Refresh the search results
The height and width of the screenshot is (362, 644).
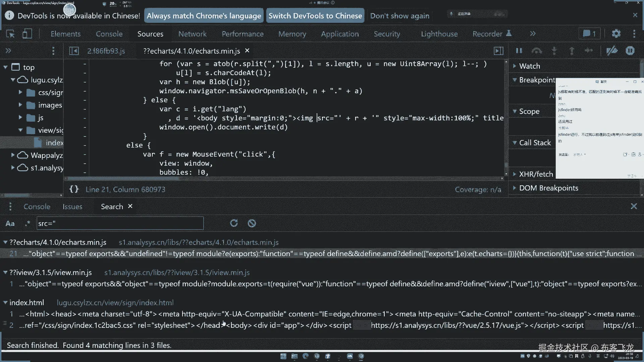234,224
